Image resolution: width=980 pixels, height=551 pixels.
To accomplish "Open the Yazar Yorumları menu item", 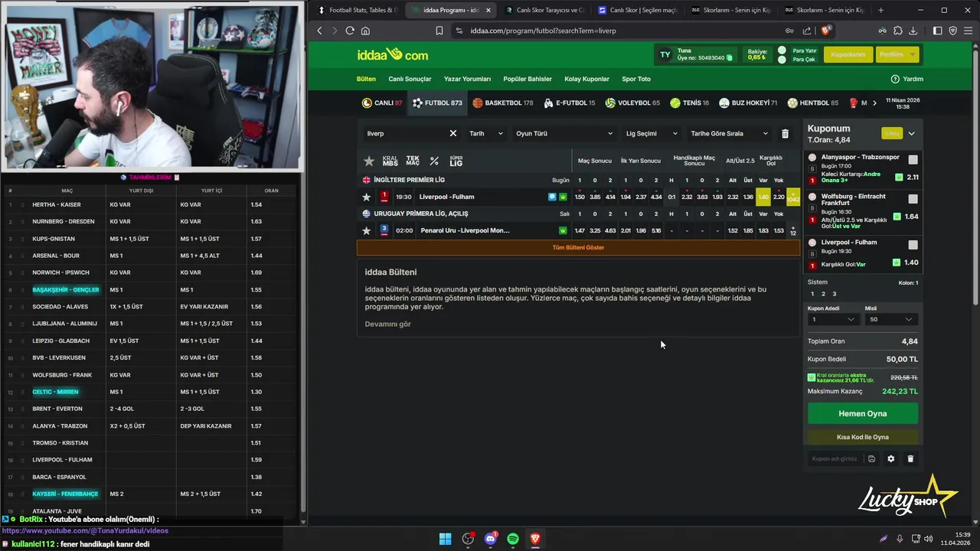I will pyautogui.click(x=467, y=79).
